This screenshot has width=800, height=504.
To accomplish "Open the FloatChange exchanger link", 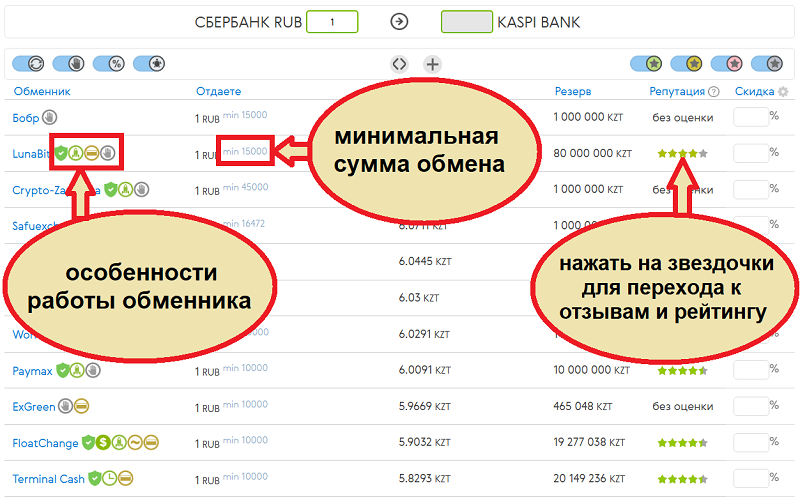I will tap(45, 443).
